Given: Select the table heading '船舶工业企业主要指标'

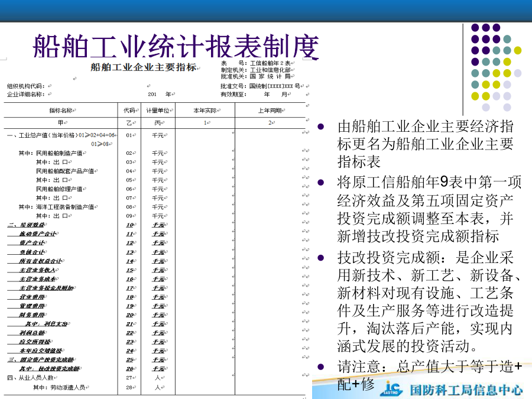Looking at the screenshot, I should pos(144,67).
